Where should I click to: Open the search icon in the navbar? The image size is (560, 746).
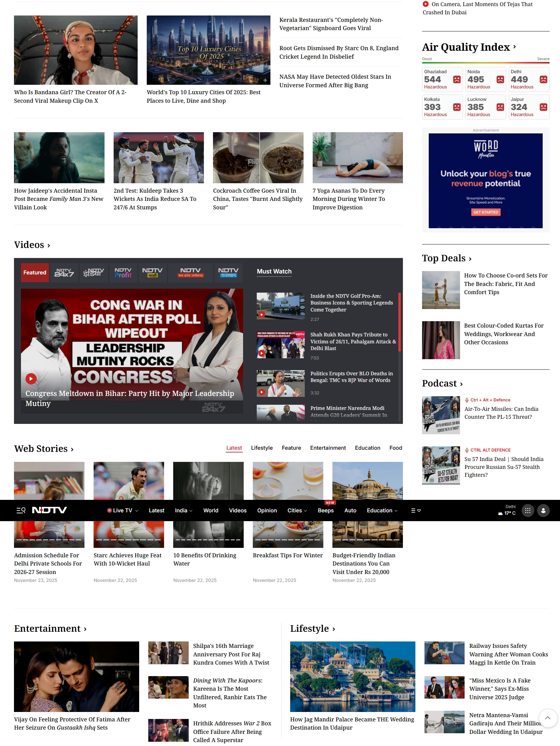click(x=21, y=510)
